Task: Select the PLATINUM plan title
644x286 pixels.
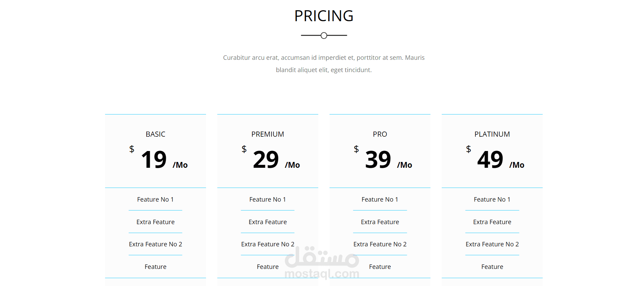Action: tap(492, 134)
